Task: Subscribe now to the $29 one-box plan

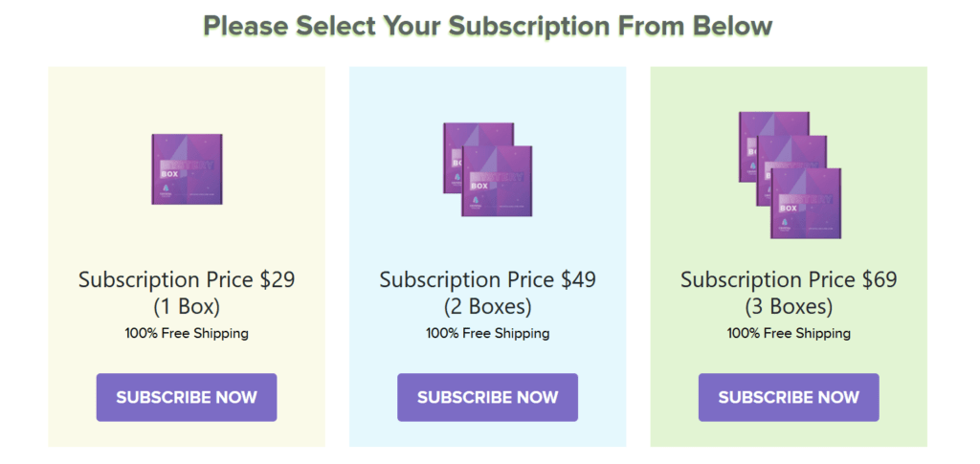Action: coord(187,397)
